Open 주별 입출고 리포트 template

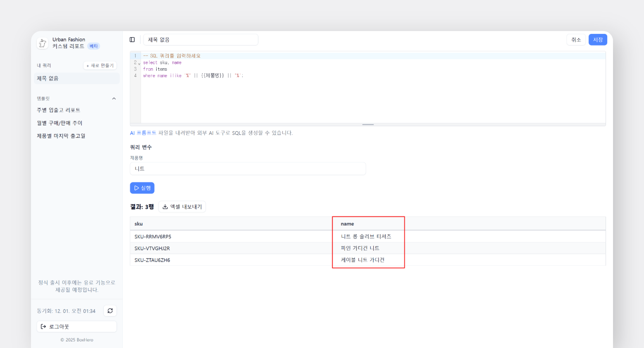click(59, 110)
